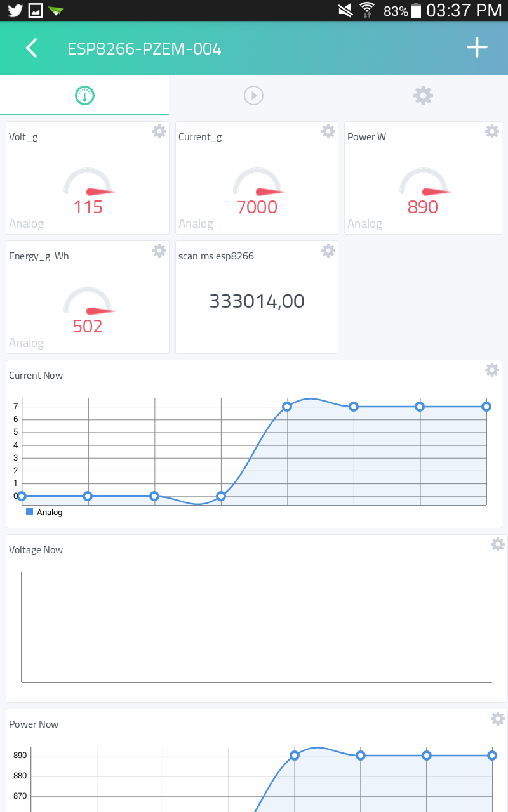This screenshot has height=812, width=508.
Task: Open Current_g widget settings gear
Action: click(328, 131)
